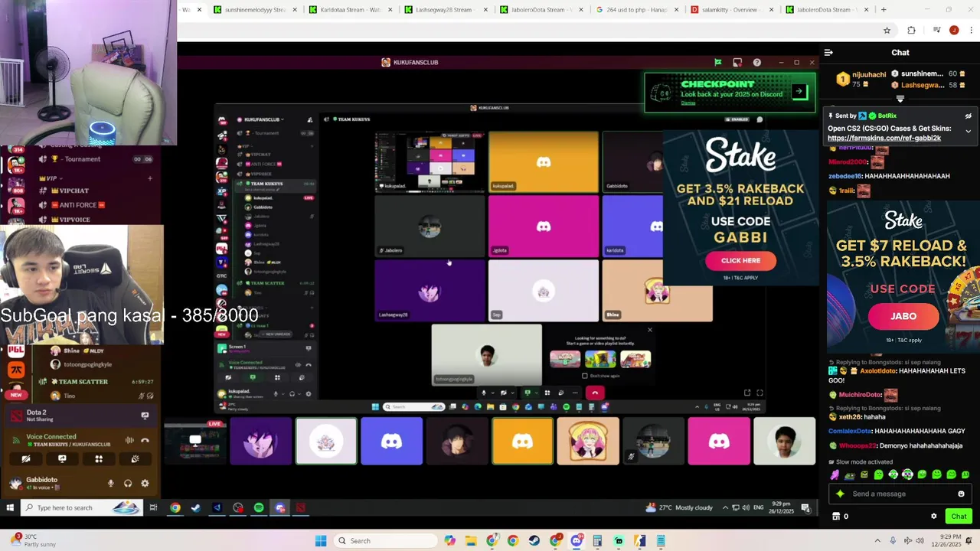Open chat settings gear
980x551 pixels.
pos(933,517)
